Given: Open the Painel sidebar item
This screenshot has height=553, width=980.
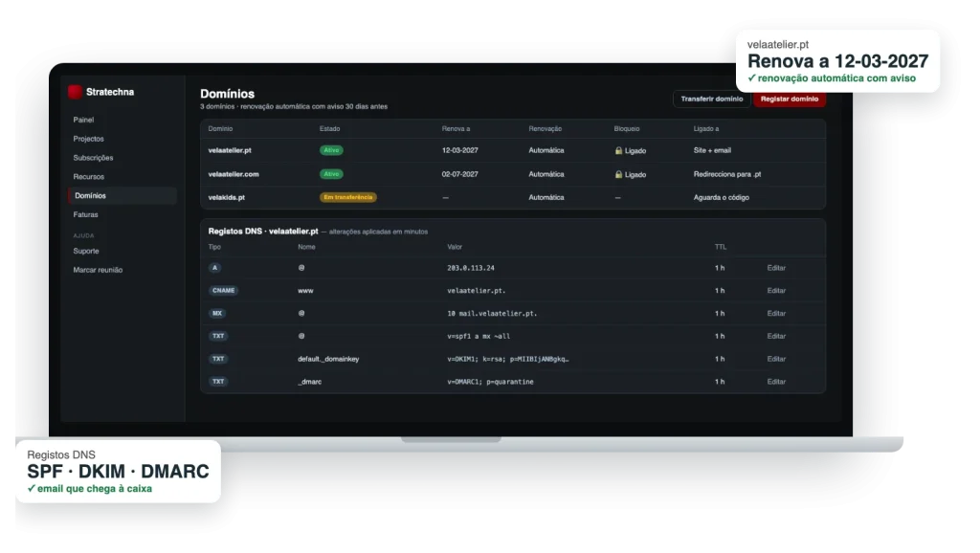Looking at the screenshot, I should (83, 120).
